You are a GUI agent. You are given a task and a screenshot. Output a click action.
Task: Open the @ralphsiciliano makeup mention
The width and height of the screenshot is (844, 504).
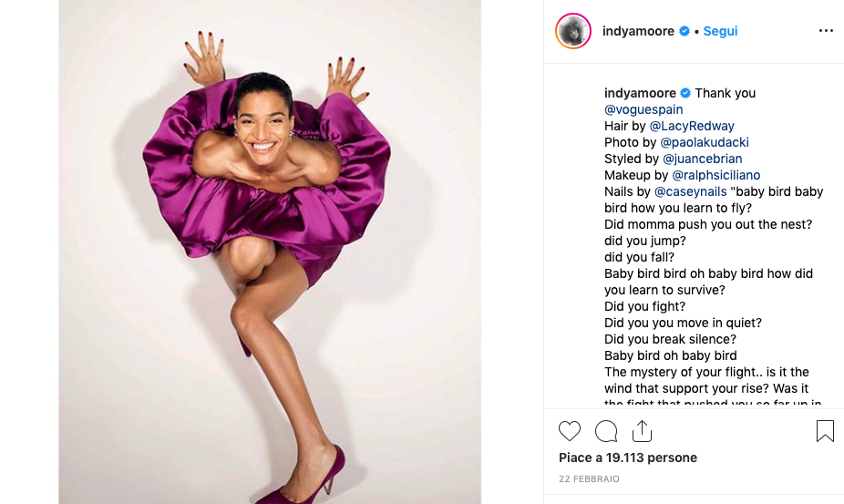click(715, 175)
